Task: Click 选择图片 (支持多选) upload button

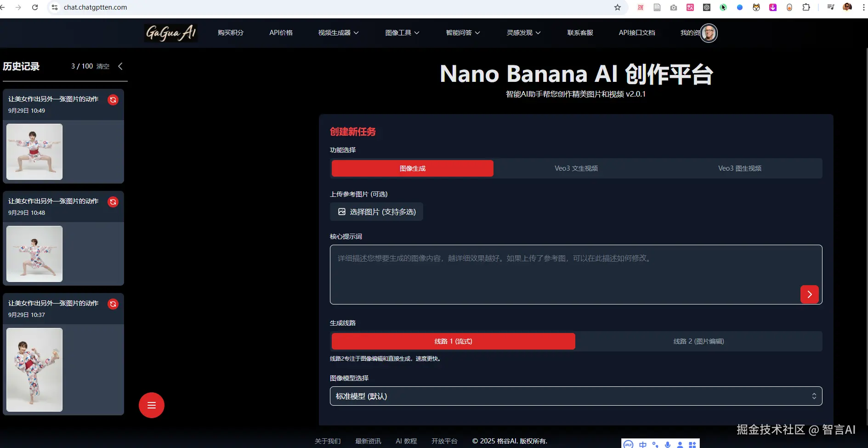Action: [x=377, y=212]
